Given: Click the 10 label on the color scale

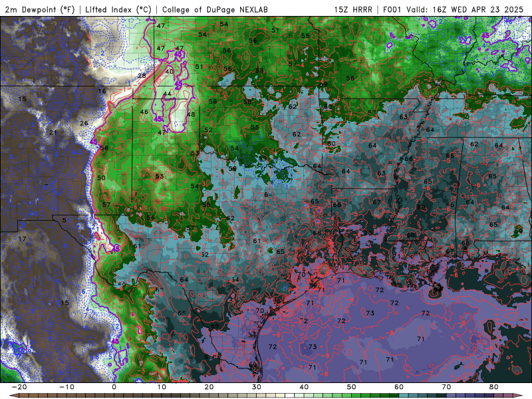Looking at the screenshot, I should click(x=162, y=387).
